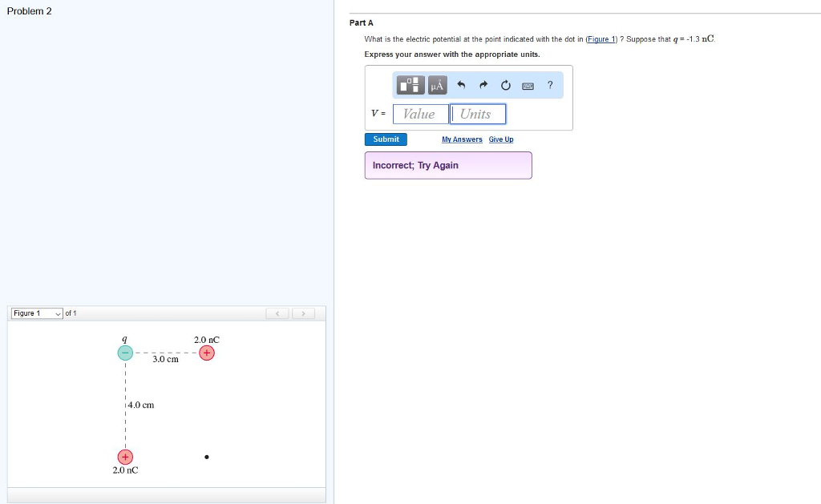Submit the answer
The height and width of the screenshot is (504, 821).
click(x=386, y=139)
